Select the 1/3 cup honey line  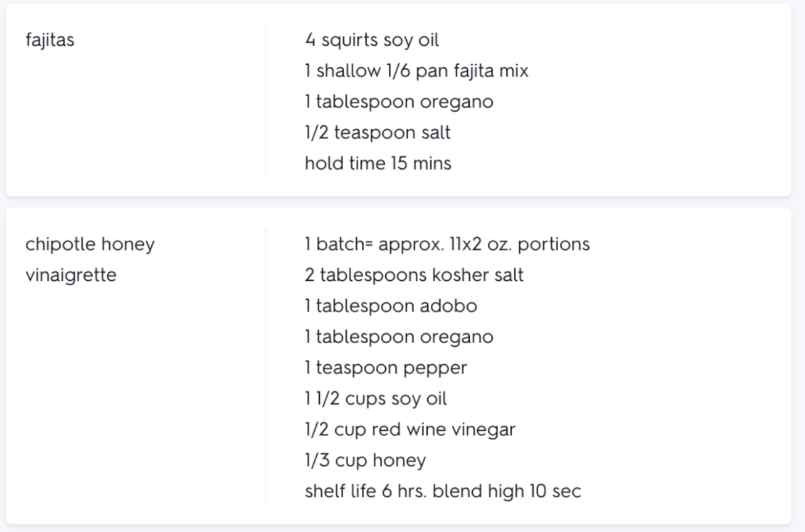365,460
